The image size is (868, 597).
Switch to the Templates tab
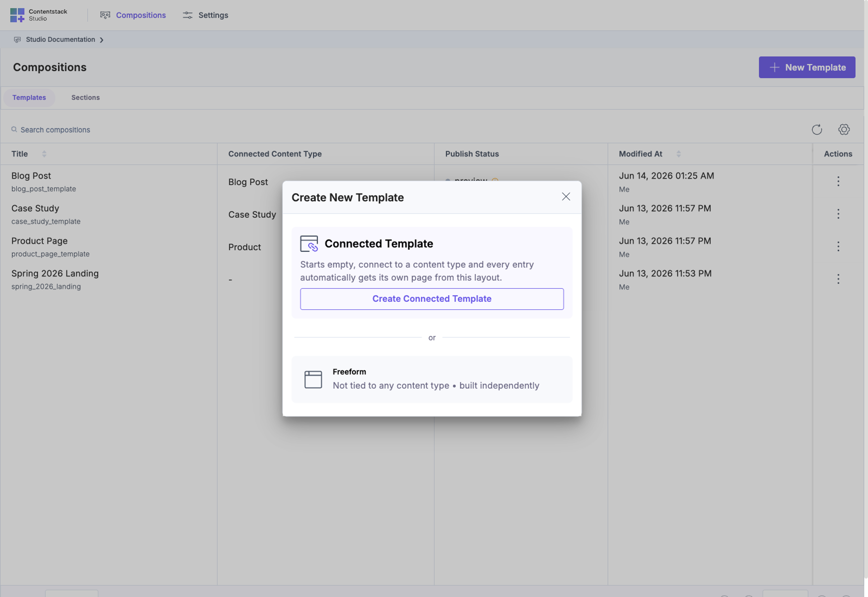click(x=29, y=98)
